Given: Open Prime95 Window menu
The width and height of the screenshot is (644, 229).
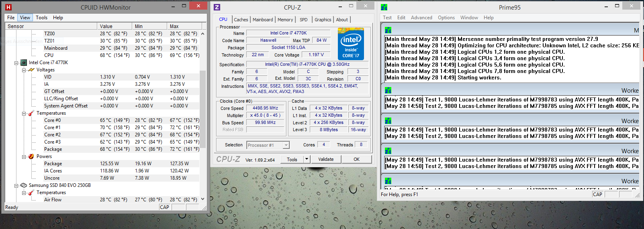Looking at the screenshot, I should tap(469, 18).
